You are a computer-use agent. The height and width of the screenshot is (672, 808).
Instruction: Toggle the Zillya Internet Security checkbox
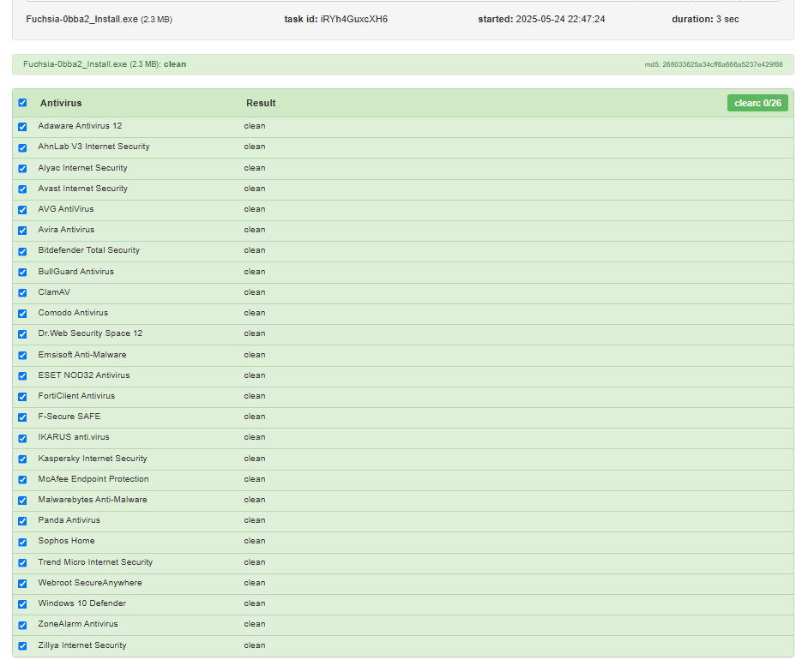click(22, 646)
